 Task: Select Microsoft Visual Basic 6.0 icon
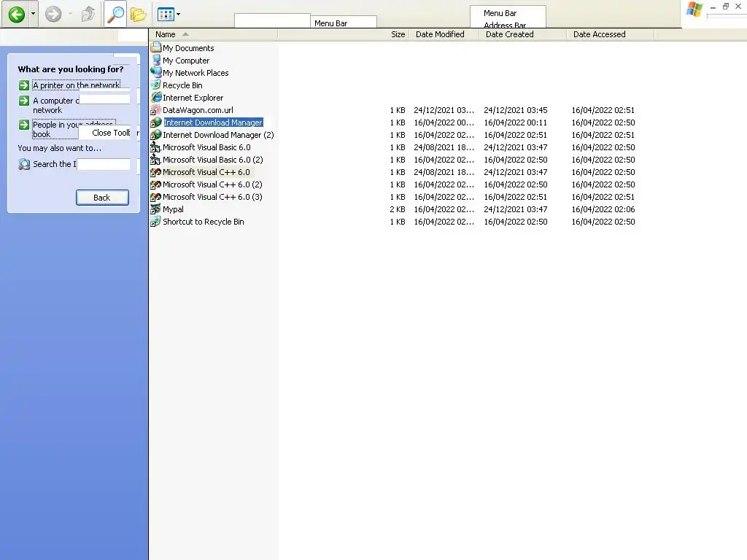[156, 147]
